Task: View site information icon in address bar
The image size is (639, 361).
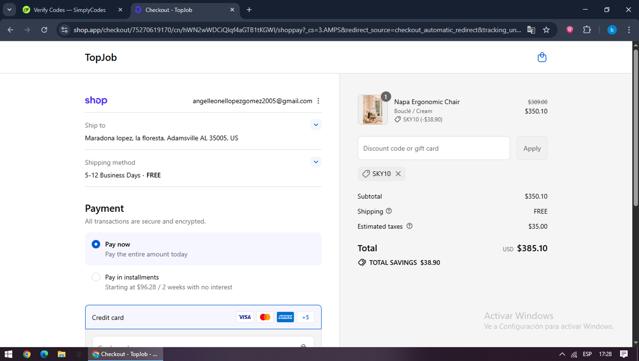Action: 64,30
